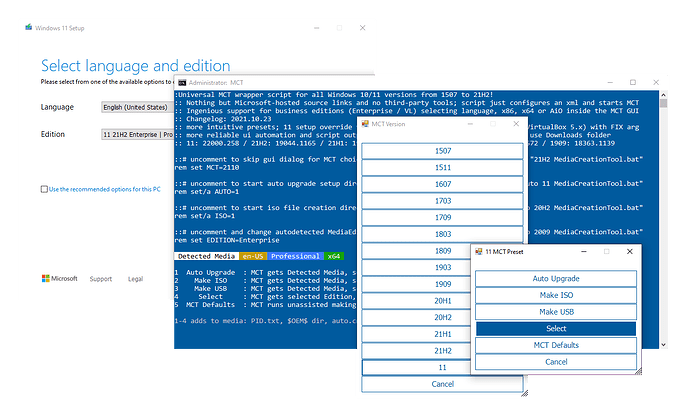This screenshot has height=416, width=690.
Task: Click the highlighted Select preset
Action: (556, 328)
